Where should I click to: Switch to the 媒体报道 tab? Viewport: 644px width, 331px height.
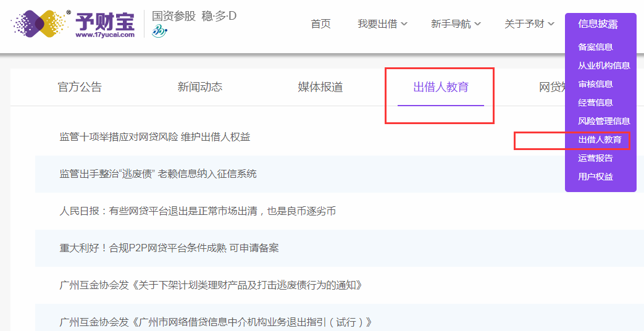pos(320,87)
